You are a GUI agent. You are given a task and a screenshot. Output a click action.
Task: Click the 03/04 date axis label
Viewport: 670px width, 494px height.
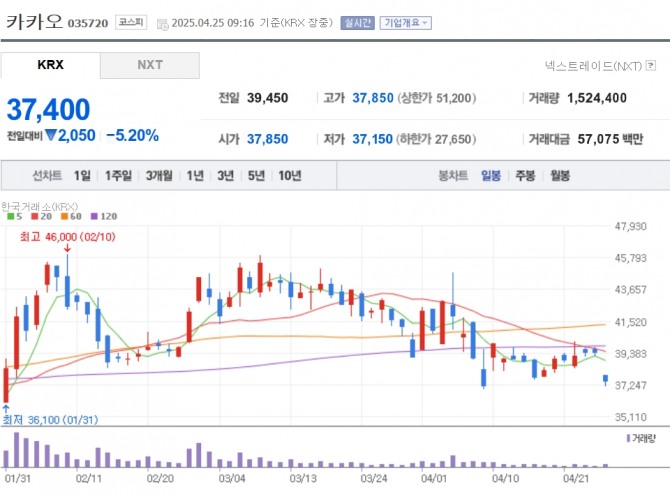tap(232, 478)
